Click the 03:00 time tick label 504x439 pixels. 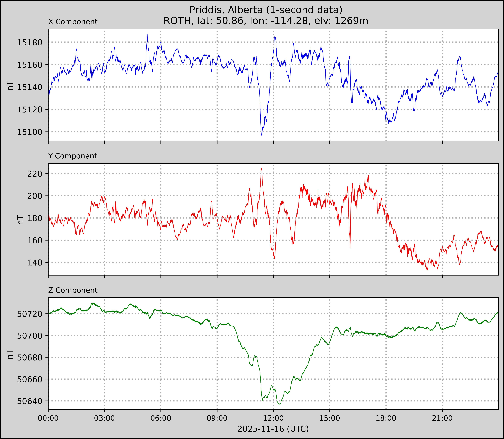[x=104, y=418]
